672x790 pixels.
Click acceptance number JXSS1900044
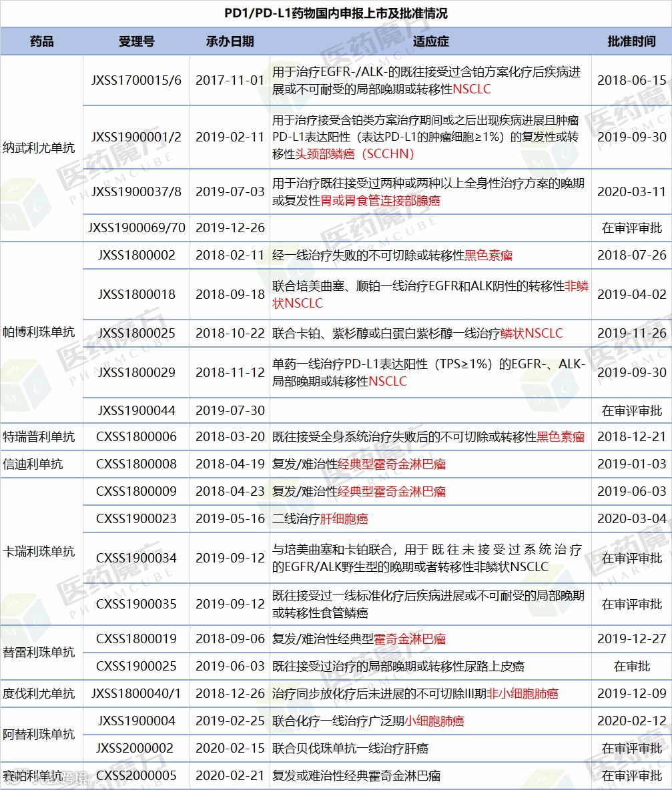137,410
